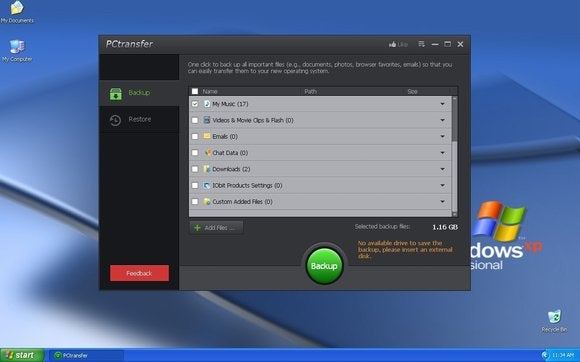
Task: Open the Backup tab in sidebar
Action: [139, 93]
